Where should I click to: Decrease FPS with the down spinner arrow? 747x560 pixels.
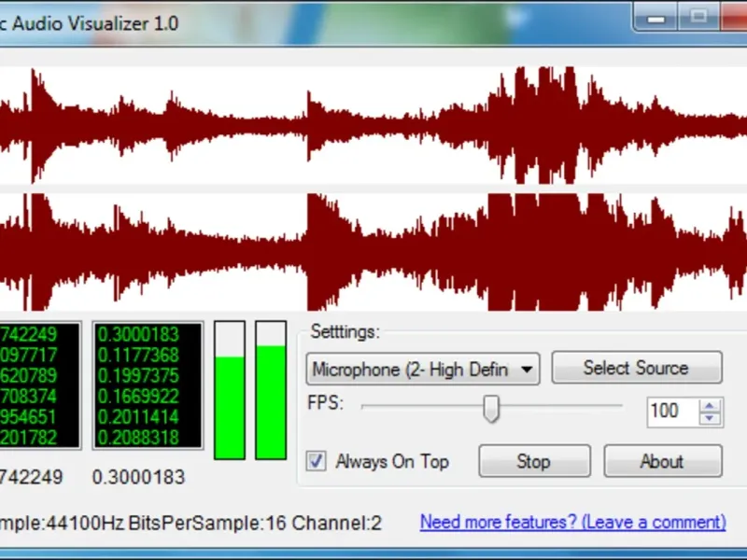pyautogui.click(x=710, y=418)
